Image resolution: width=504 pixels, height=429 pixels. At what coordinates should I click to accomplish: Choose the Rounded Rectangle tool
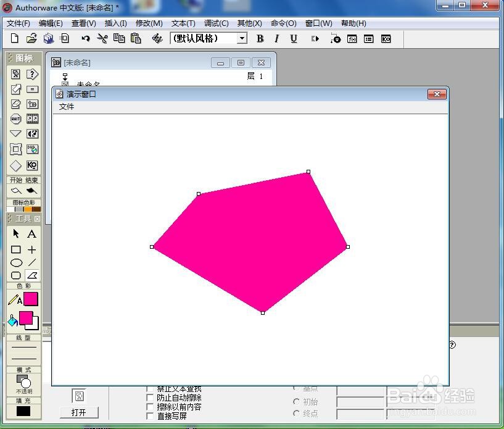click(x=16, y=275)
